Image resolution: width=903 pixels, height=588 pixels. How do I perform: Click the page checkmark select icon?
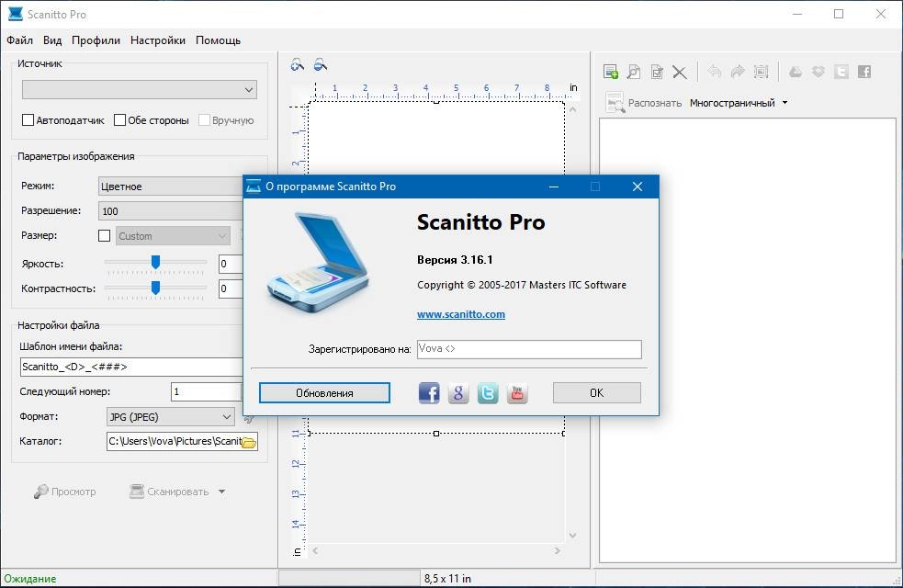[x=657, y=72]
